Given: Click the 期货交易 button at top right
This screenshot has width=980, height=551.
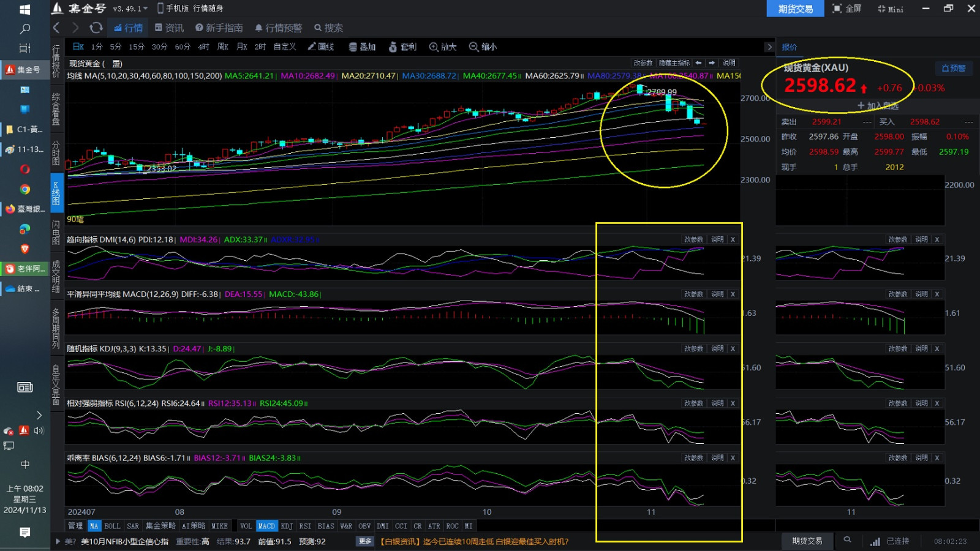Looking at the screenshot, I should coord(795,9).
